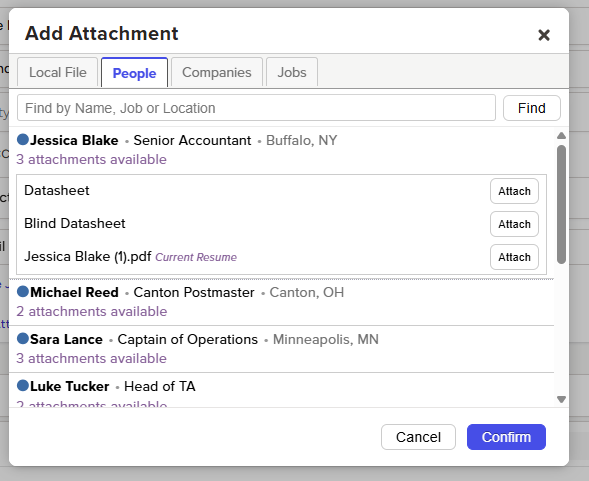Attach Jessica Blake's Datasheet
This screenshot has height=481, width=589.
(514, 191)
